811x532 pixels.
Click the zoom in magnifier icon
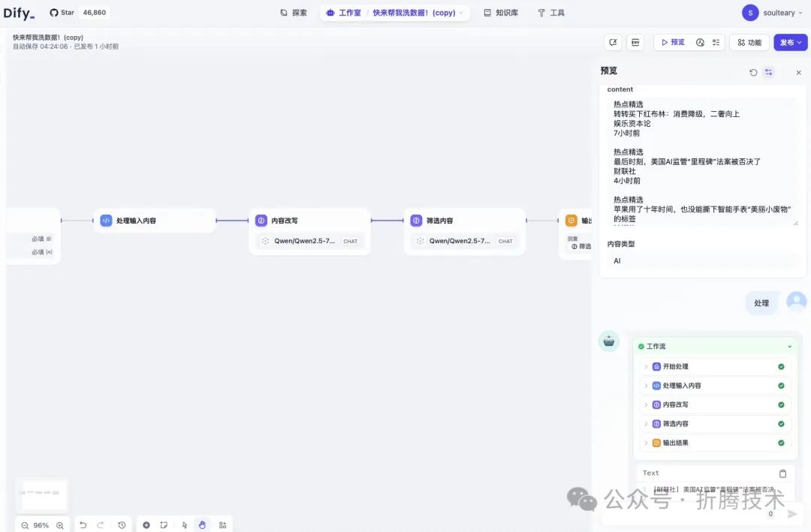(x=60, y=525)
